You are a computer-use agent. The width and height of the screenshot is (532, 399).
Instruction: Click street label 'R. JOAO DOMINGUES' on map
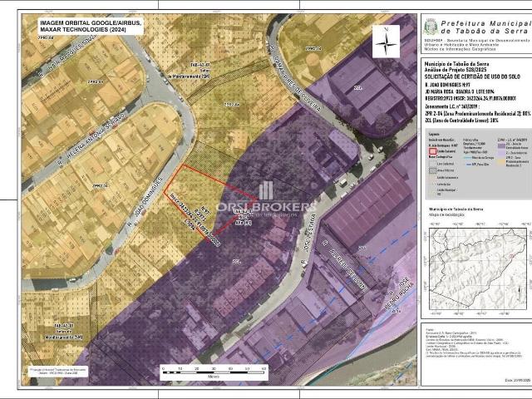coord(146,201)
